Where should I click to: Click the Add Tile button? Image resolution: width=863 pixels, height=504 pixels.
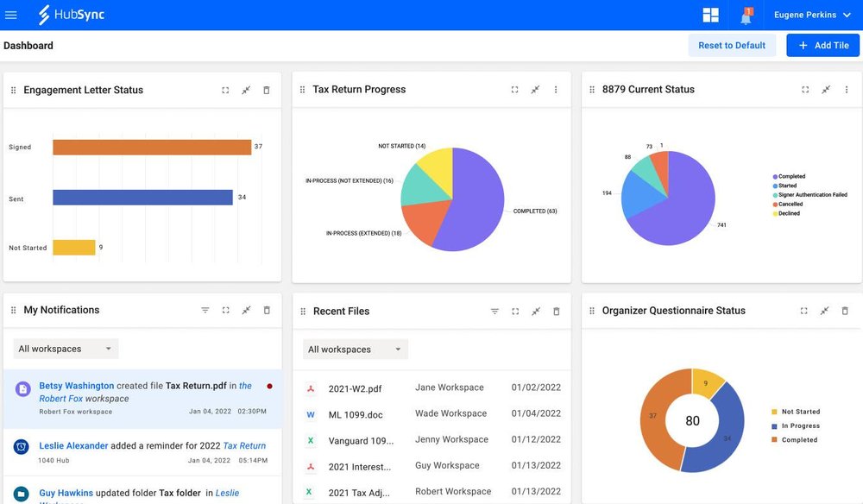pyautogui.click(x=822, y=45)
